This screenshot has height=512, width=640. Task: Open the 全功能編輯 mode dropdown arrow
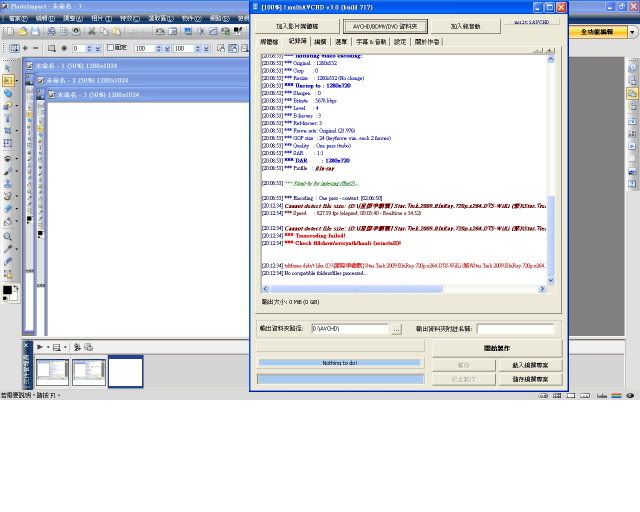[632, 32]
